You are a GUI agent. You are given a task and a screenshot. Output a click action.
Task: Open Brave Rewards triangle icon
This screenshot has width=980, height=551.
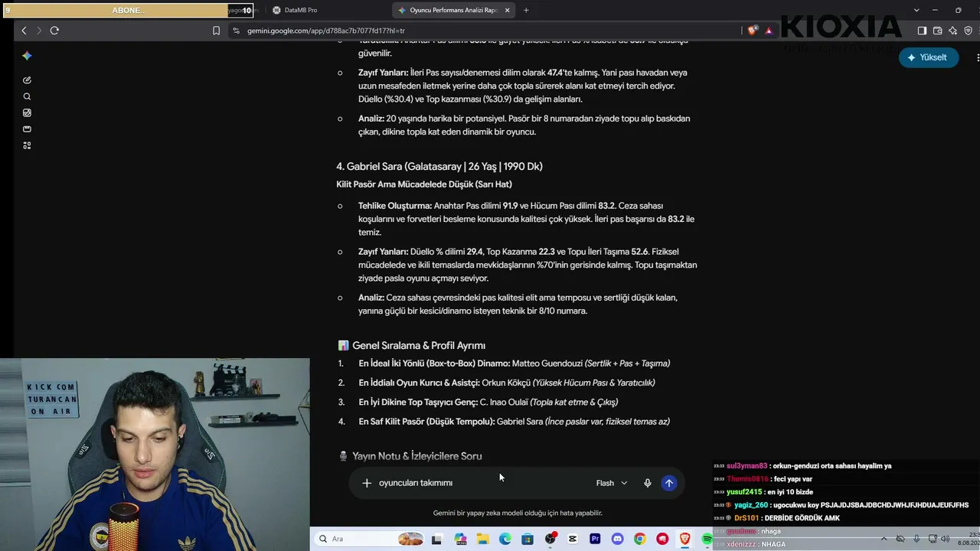point(768,31)
